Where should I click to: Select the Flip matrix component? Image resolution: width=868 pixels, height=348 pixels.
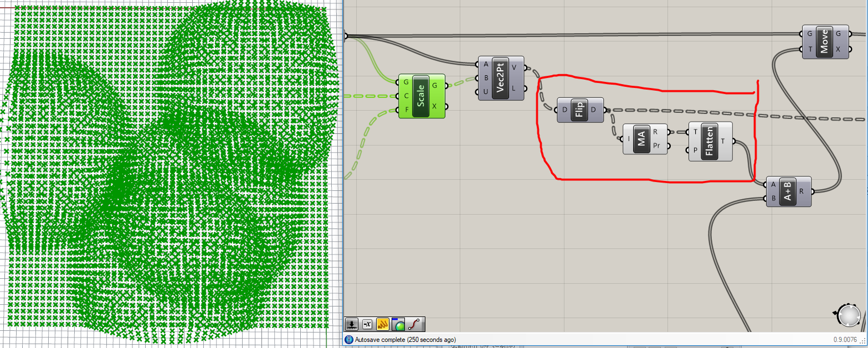[579, 109]
